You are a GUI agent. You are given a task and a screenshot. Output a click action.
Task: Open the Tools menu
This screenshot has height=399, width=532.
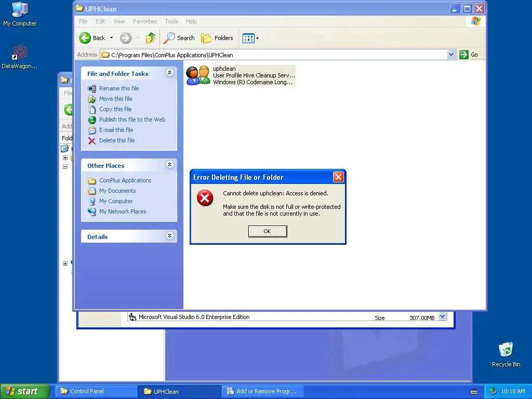tap(171, 21)
